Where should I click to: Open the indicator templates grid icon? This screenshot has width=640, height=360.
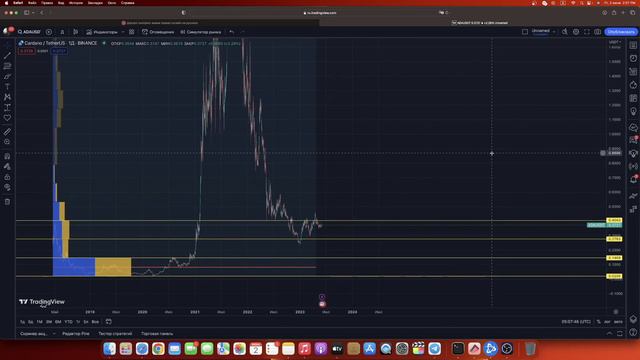131,32
